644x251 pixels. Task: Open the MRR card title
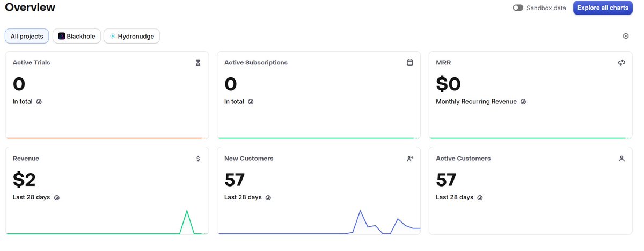(444, 63)
